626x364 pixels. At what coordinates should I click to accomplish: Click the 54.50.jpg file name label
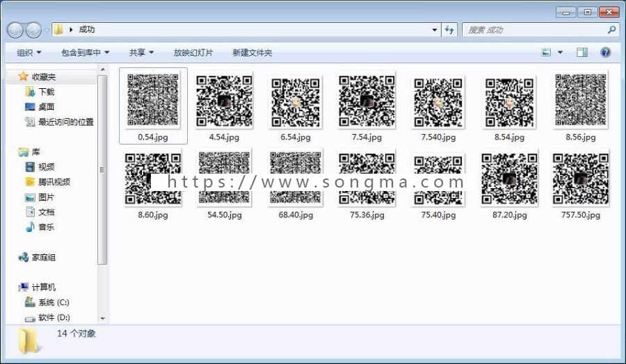tap(225, 215)
